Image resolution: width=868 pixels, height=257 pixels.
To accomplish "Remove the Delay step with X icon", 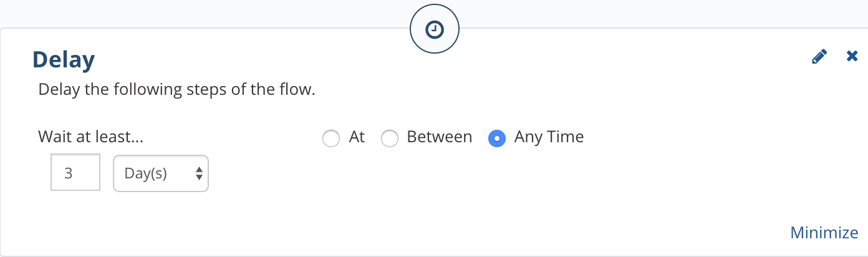I will [852, 56].
